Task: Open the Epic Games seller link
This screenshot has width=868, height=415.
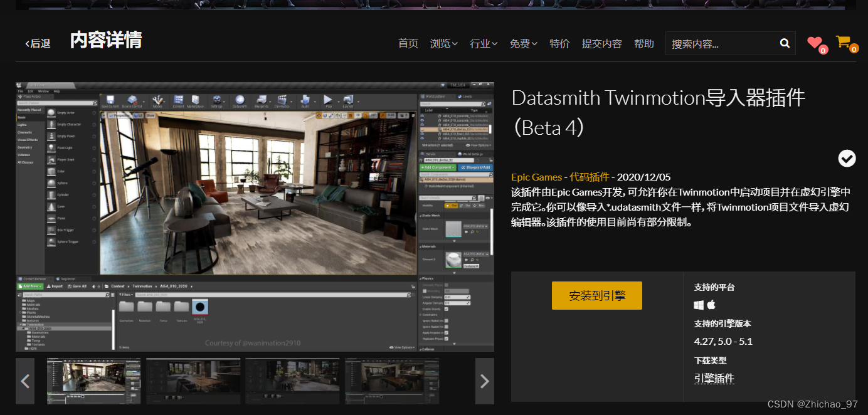Action: [x=536, y=177]
